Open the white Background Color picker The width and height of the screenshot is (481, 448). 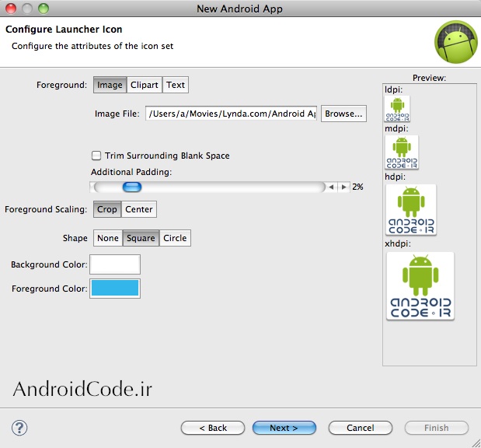point(115,264)
